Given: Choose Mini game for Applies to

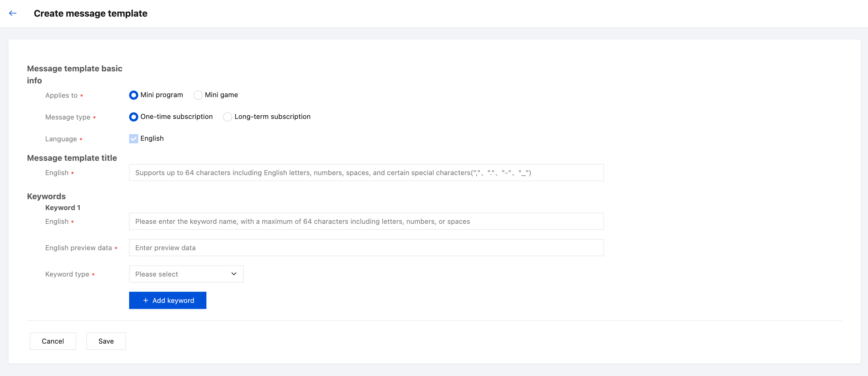Looking at the screenshot, I should [x=198, y=95].
